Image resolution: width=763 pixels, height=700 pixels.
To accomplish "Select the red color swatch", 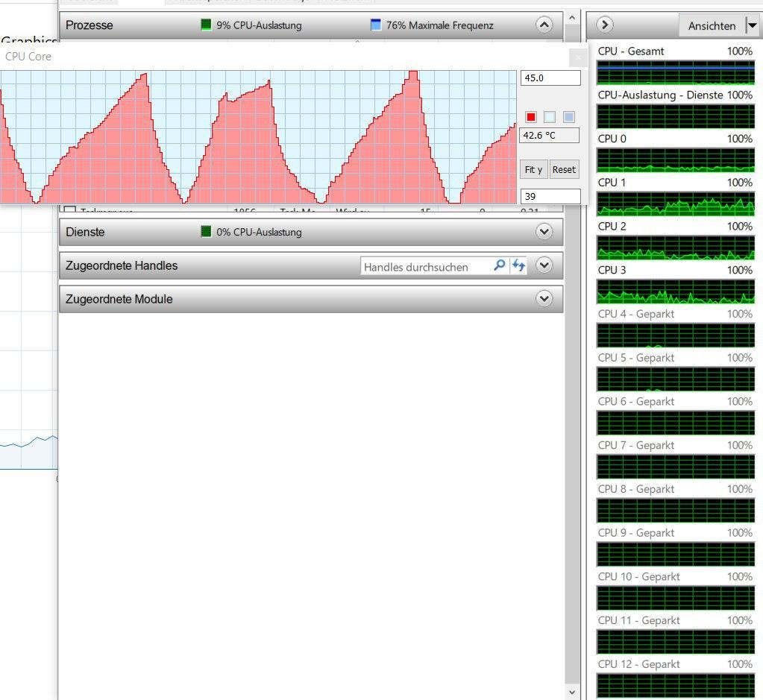I will click(531, 117).
